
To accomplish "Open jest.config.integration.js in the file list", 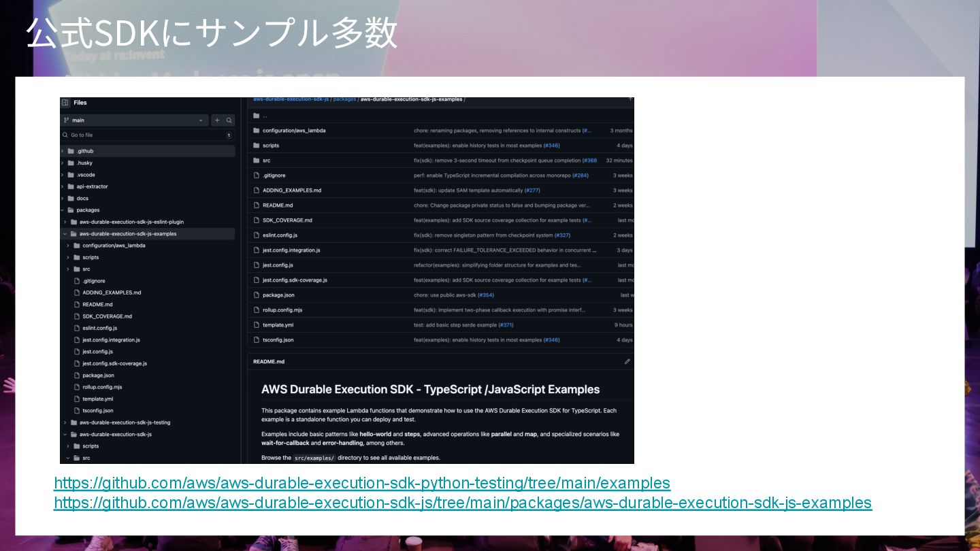I will (x=291, y=250).
